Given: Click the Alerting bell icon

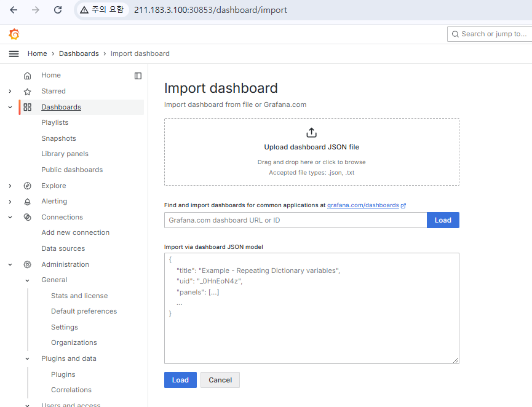Looking at the screenshot, I should pyautogui.click(x=28, y=202).
